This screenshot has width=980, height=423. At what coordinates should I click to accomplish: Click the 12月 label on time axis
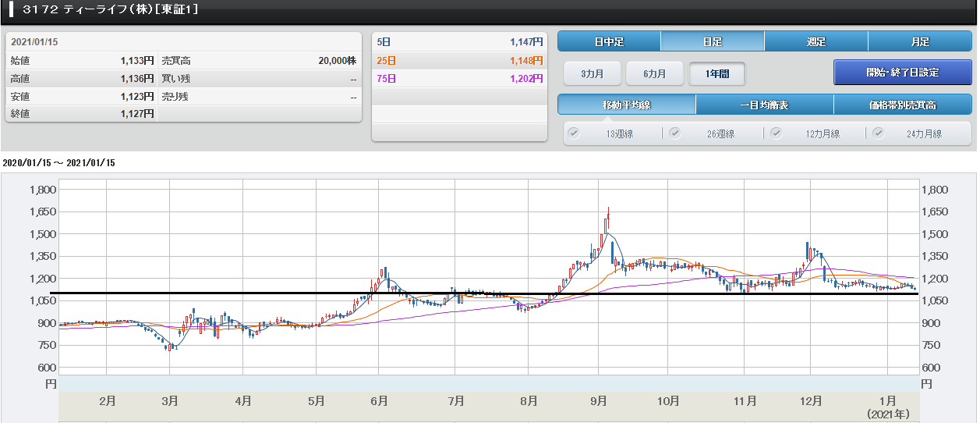tap(811, 401)
